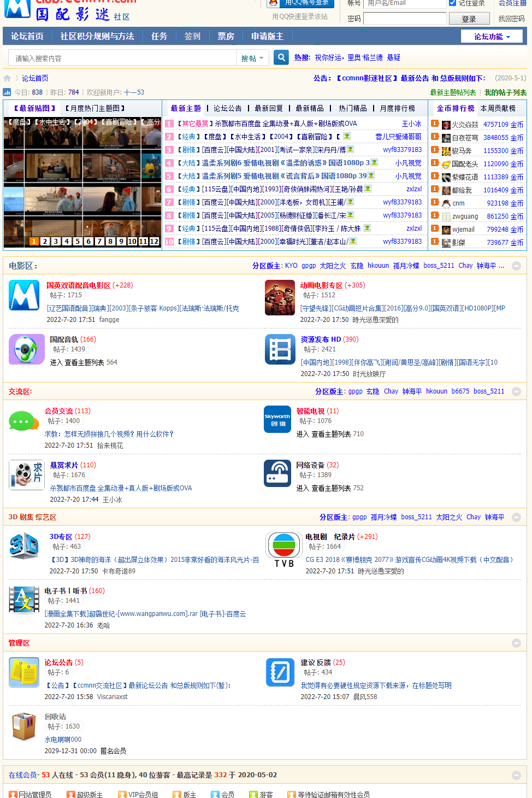532x798 pixels.
Task: Collapse the 交流区 section
Action: 516,392
